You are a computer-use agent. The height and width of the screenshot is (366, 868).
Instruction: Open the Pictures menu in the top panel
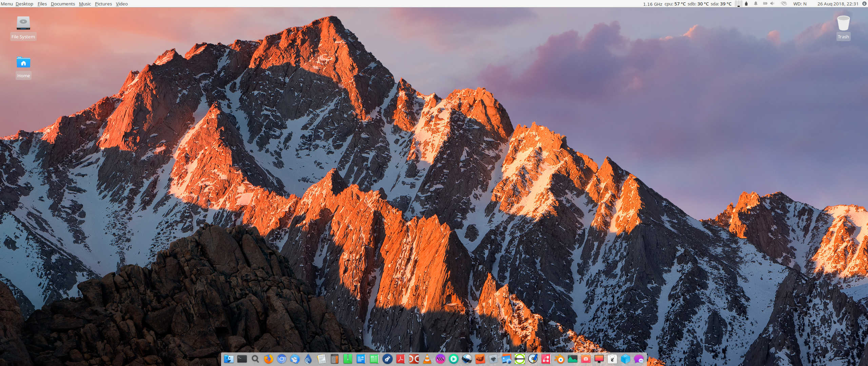pos(103,4)
